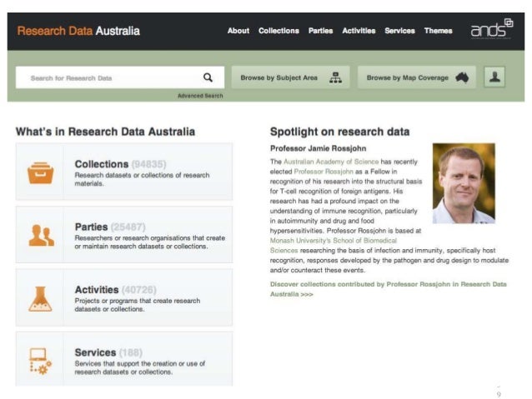This screenshot has height=399, width=532.
Task: Open the Parties (25487) heading
Action: click(110, 227)
